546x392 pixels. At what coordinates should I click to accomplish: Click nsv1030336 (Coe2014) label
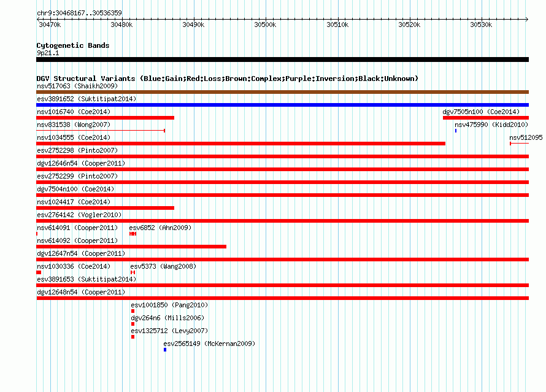pyautogui.click(x=74, y=266)
